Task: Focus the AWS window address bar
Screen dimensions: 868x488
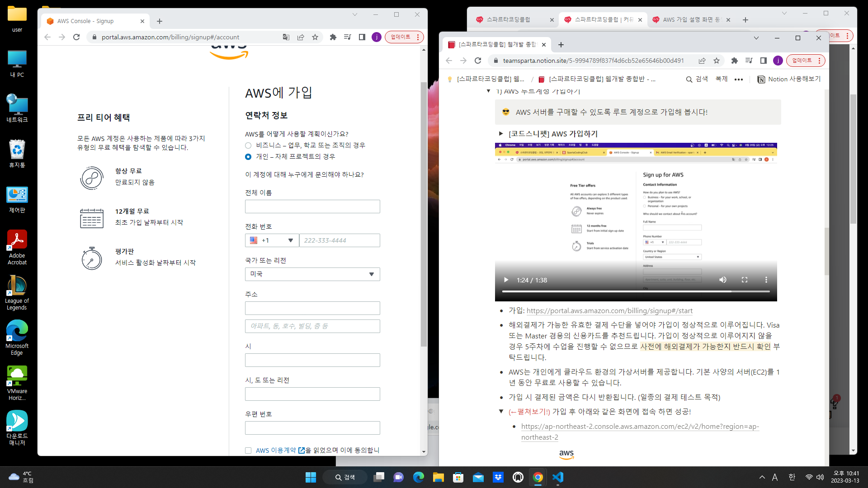Action: pyautogui.click(x=185, y=37)
